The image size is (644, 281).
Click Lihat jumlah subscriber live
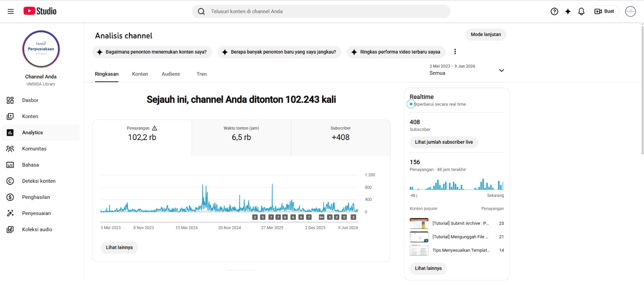pyautogui.click(x=444, y=142)
